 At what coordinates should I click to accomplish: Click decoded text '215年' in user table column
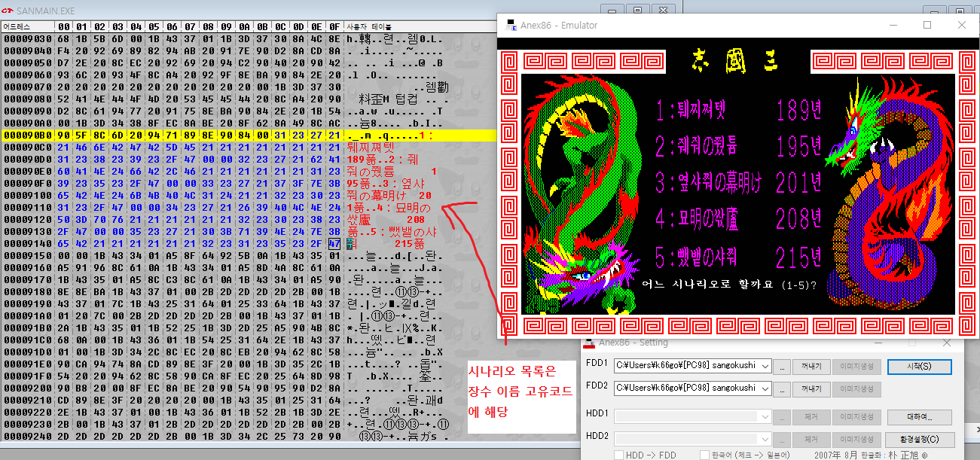pos(411,245)
